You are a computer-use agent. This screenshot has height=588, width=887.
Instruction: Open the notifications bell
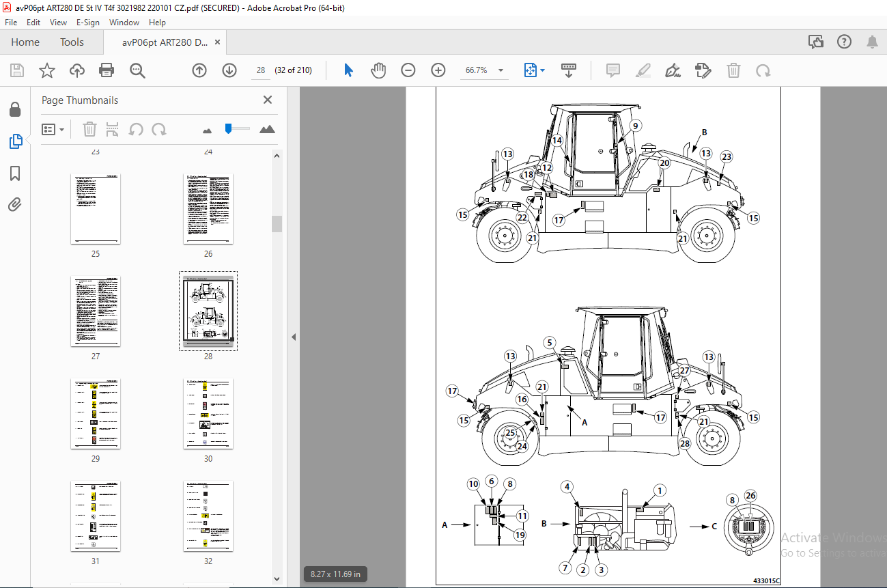[872, 42]
